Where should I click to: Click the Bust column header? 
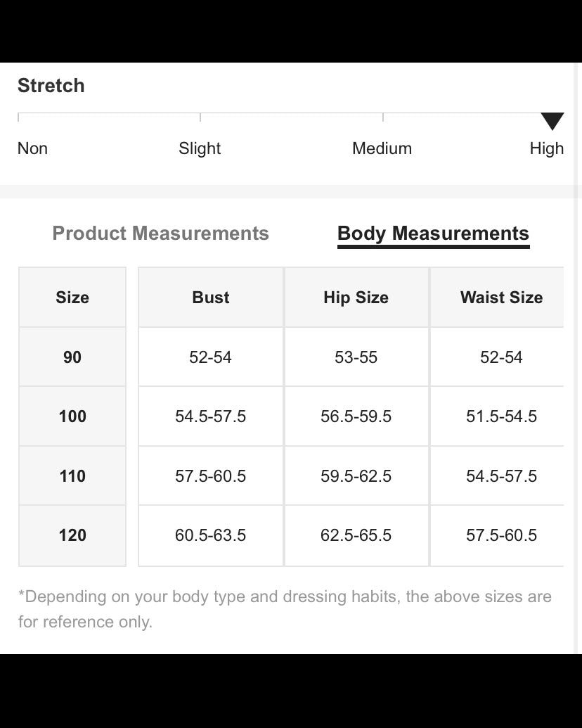[x=211, y=298]
